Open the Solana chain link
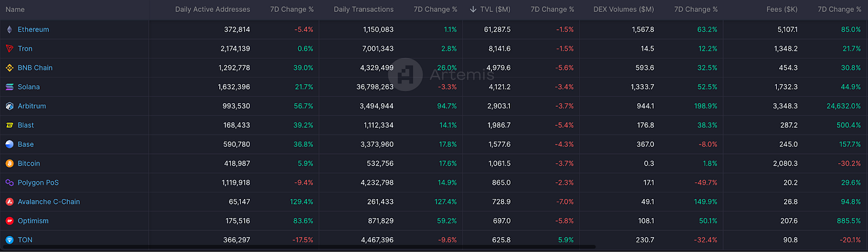This screenshot has width=868, height=252. [29, 87]
